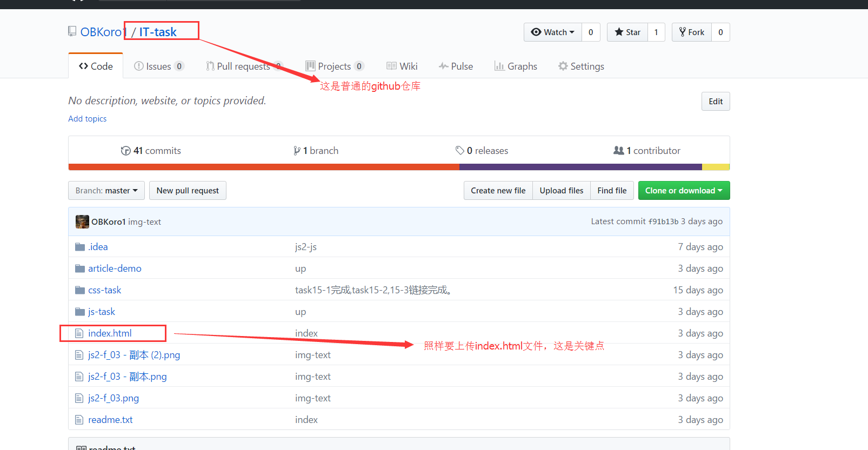The height and width of the screenshot is (450, 868).
Task: Open the IT-task repository name link
Action: coord(158,32)
